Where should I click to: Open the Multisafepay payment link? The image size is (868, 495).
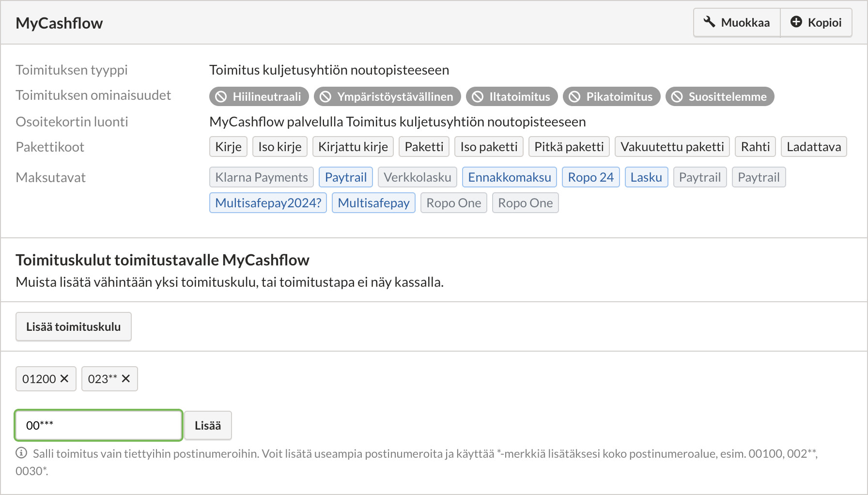click(373, 203)
